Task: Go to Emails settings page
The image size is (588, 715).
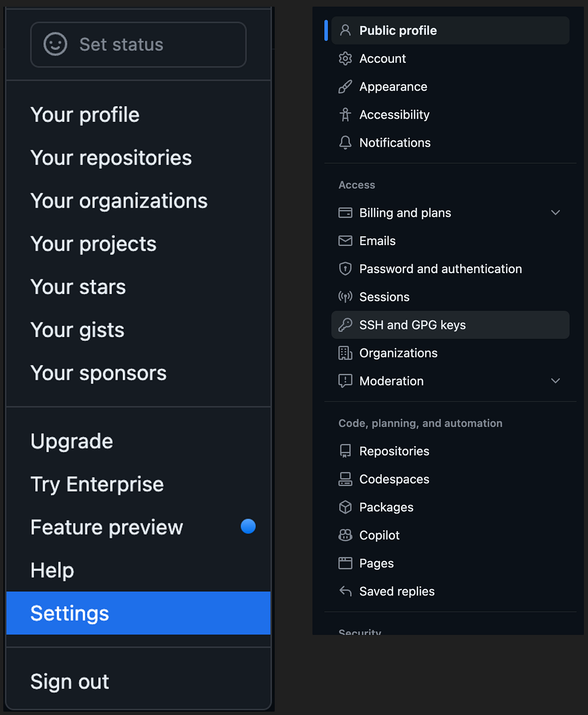Action: click(377, 241)
